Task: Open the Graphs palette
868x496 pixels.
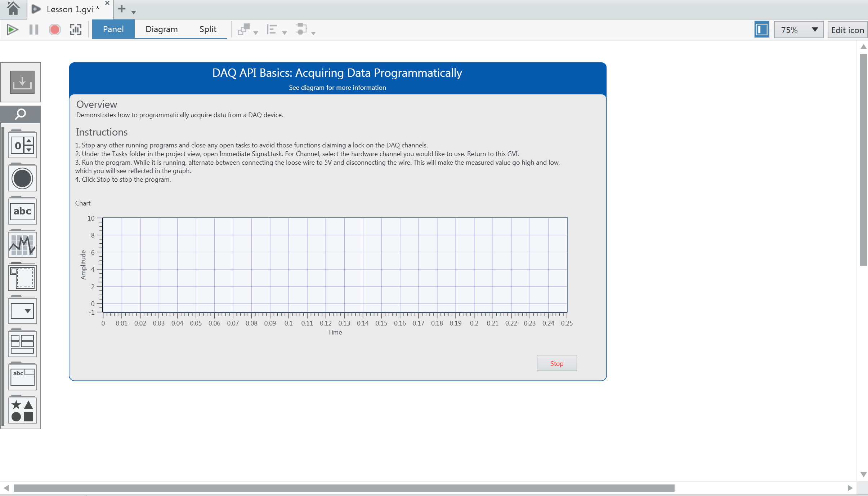Action: point(22,245)
